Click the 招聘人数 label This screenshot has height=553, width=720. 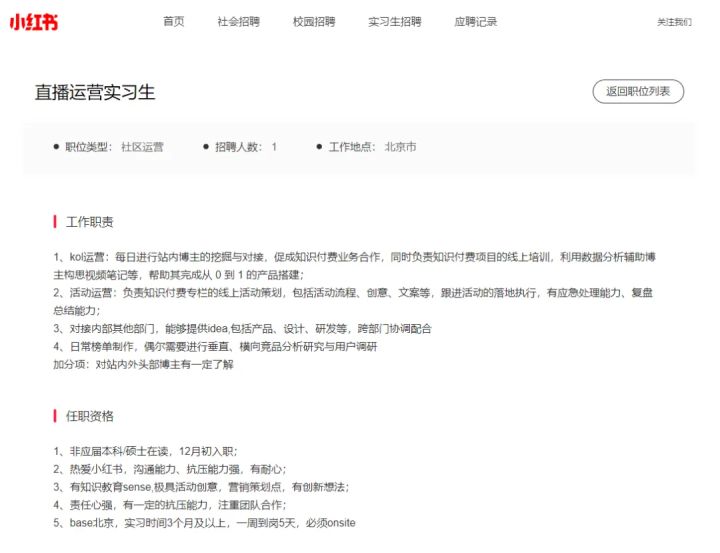(238, 147)
